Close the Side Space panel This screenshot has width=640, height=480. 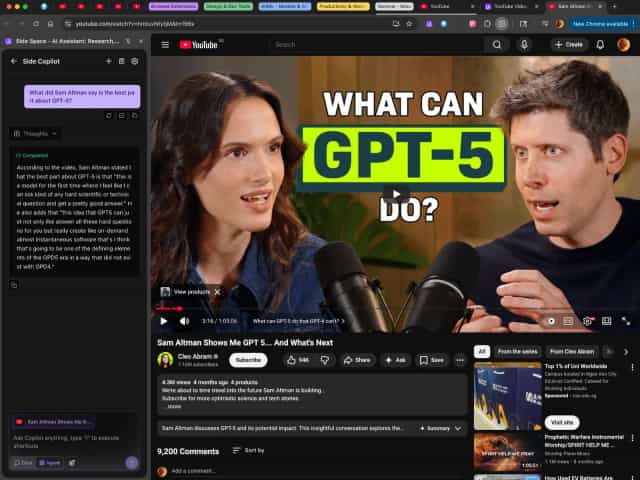pos(141,41)
